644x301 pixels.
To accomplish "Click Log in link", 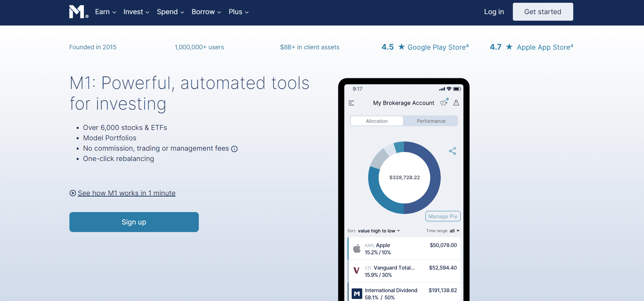I will click(x=494, y=12).
